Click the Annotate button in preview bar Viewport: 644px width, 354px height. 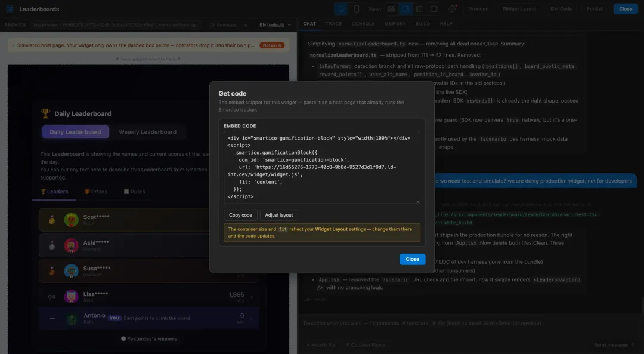(x=222, y=25)
